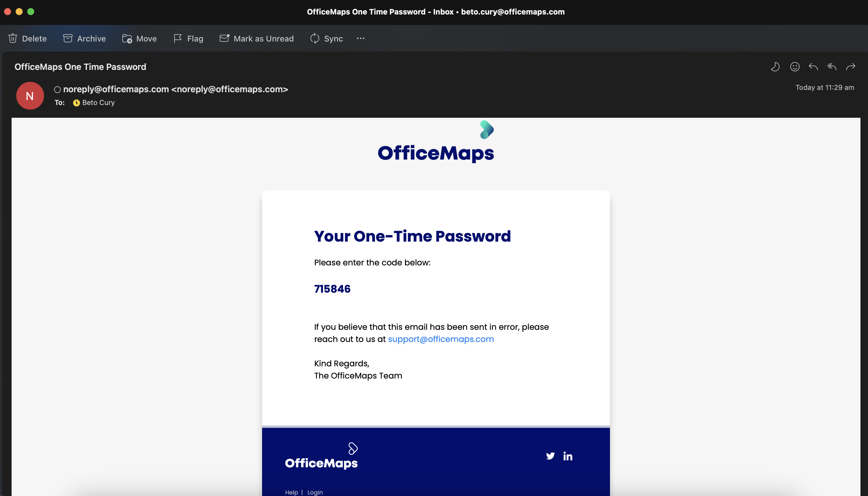Click the yellow clock status icon by Beto Cury

[76, 103]
